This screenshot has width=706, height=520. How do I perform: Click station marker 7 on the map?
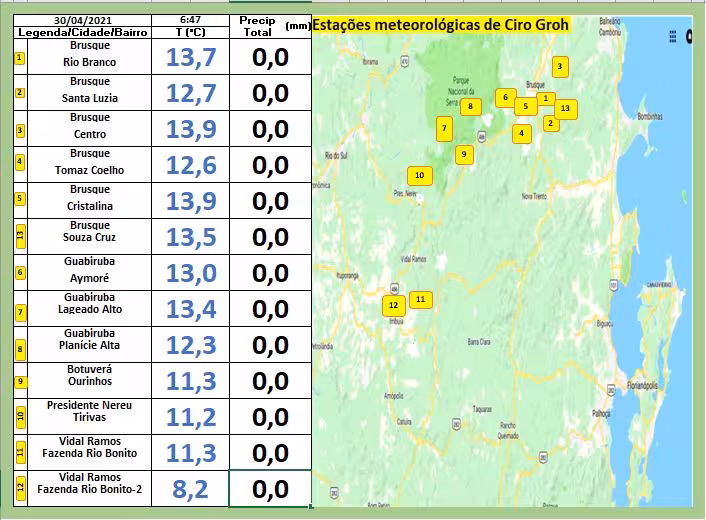[445, 128]
